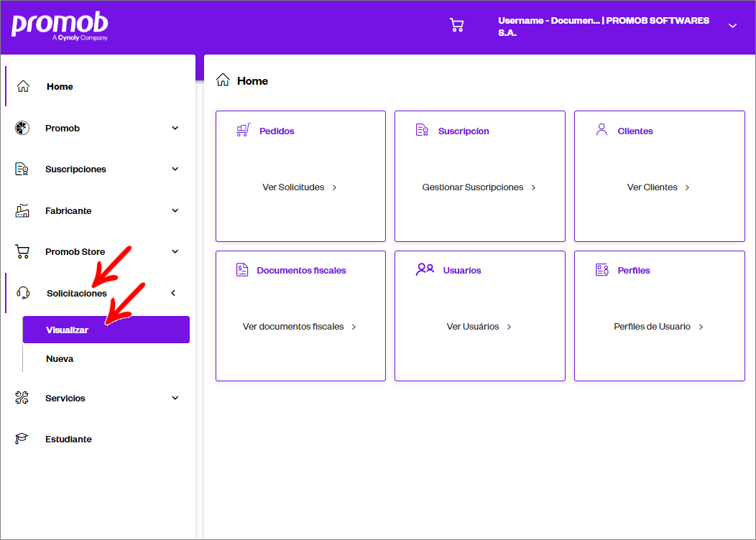The image size is (756, 540).
Task: Expand the Promob Store menu chevron
Action: 175,251
